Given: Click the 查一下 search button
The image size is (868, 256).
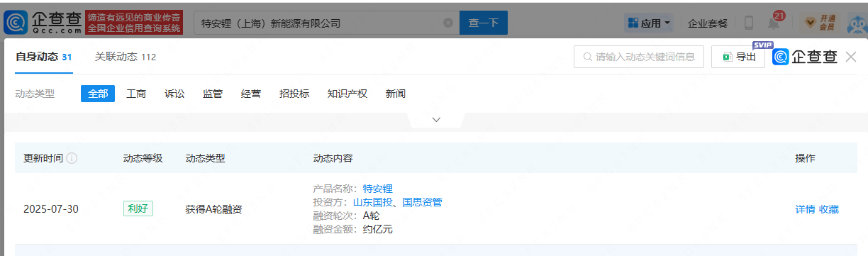Looking at the screenshot, I should [484, 23].
